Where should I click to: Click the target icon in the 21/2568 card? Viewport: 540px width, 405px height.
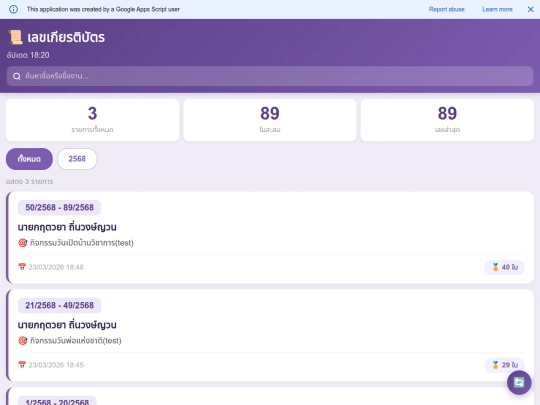tap(22, 341)
